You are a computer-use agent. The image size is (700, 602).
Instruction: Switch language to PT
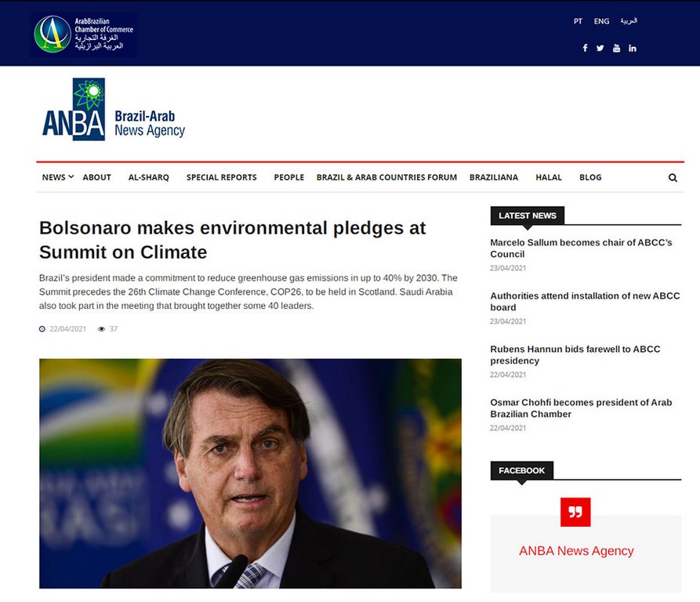tap(578, 21)
